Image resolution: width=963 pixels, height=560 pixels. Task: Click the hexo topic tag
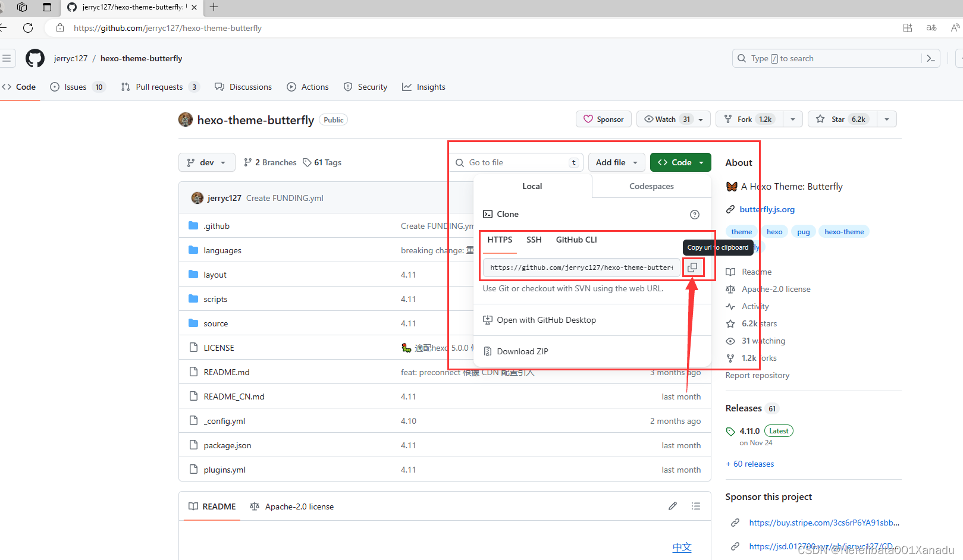pos(774,232)
